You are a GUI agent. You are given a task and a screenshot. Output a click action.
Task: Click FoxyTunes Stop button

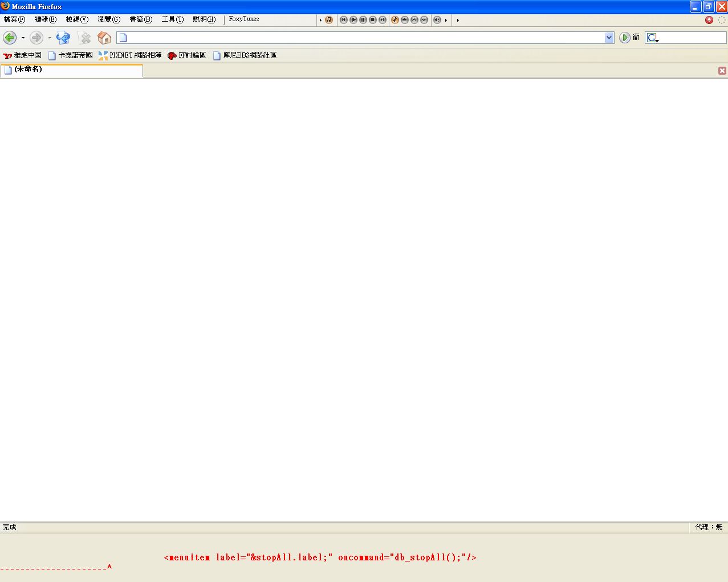373,20
